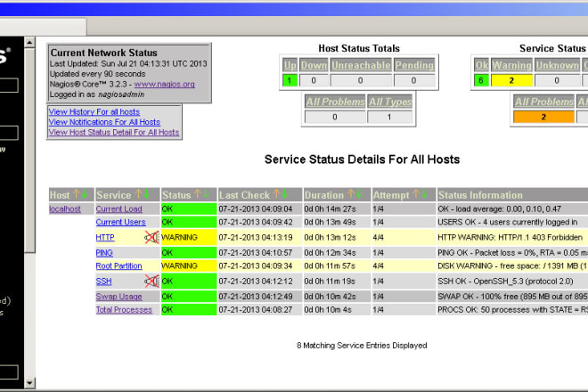
Task: Sort Service column ascending with up arrow
Action: 138,194
